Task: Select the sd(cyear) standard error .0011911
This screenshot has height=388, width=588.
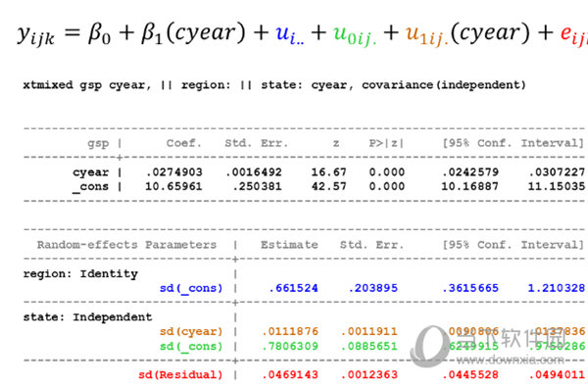Action: [x=369, y=332]
